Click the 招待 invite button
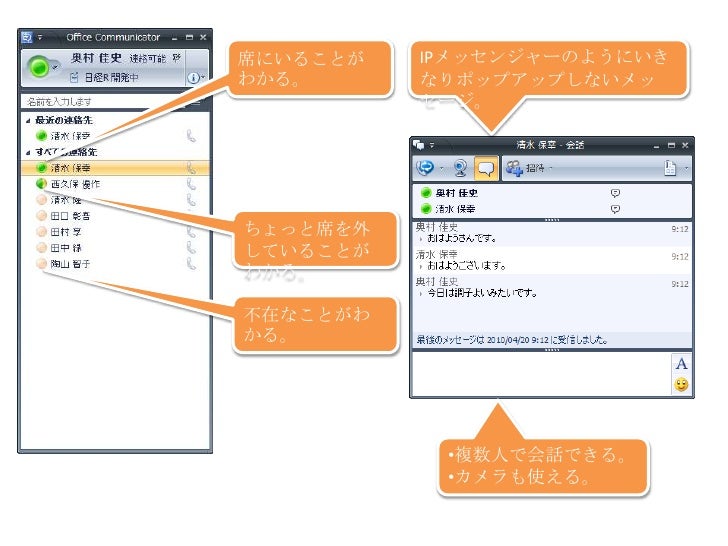Image resolution: width=728 pixels, height=546 pixels. (525, 168)
